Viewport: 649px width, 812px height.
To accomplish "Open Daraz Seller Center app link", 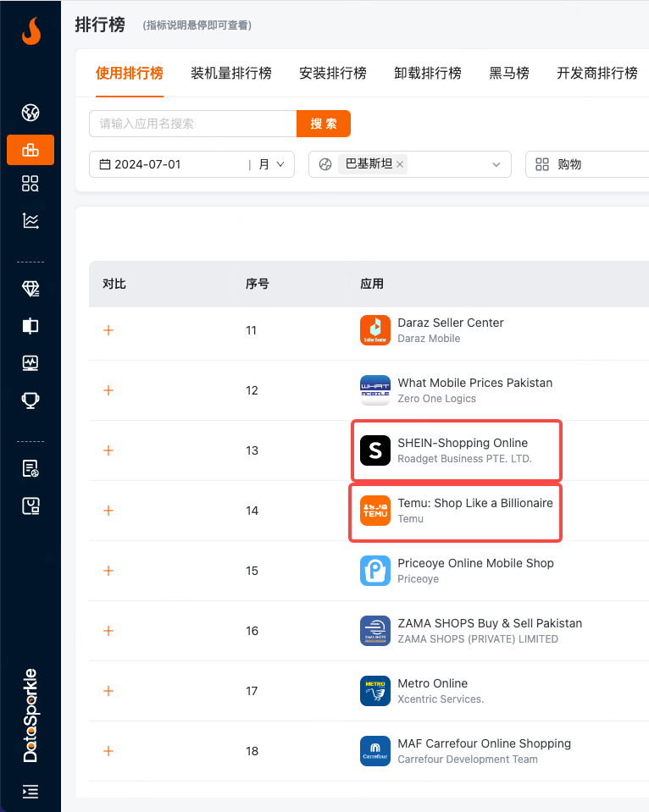I will point(451,323).
